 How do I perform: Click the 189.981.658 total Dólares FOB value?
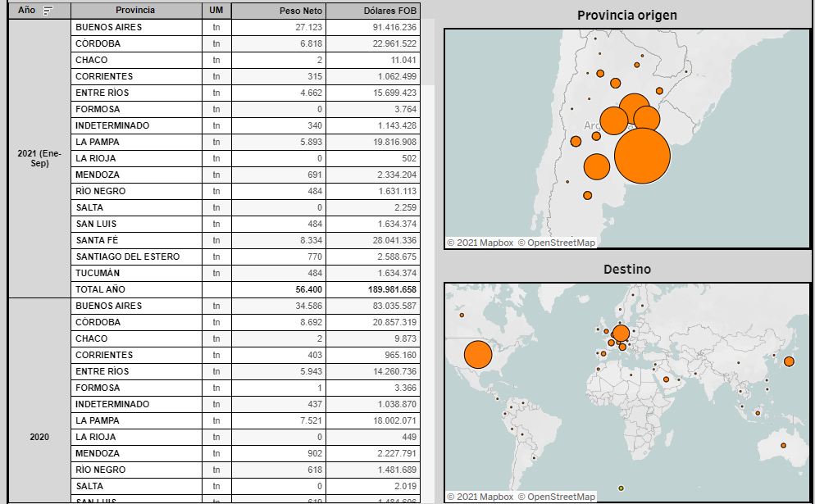(x=387, y=289)
